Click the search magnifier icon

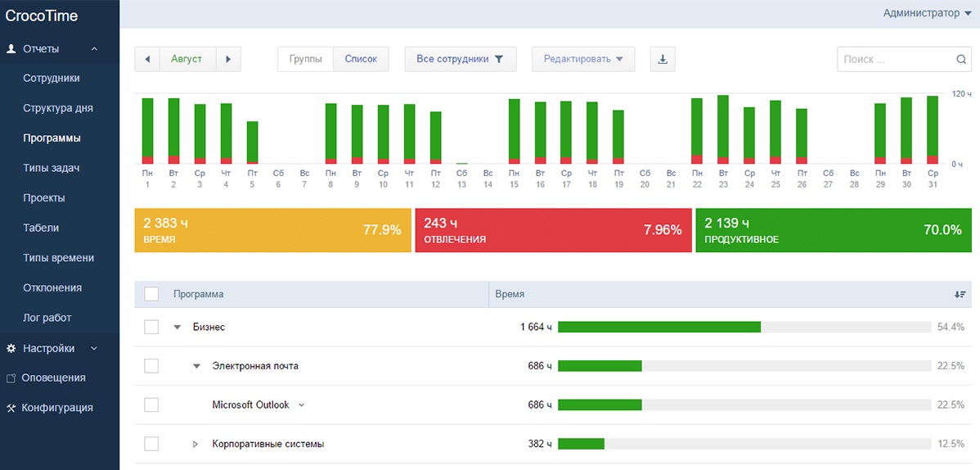(x=962, y=59)
